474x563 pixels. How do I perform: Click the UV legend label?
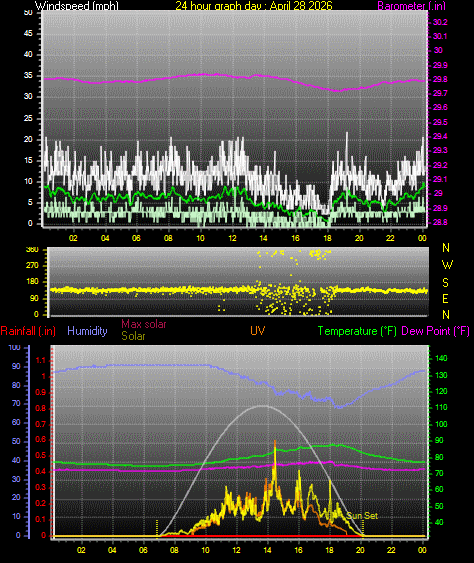258,331
